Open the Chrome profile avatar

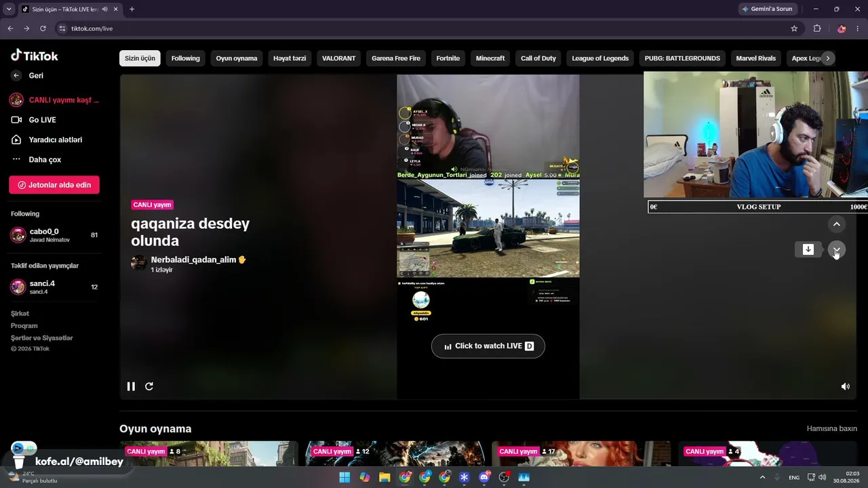tap(842, 28)
